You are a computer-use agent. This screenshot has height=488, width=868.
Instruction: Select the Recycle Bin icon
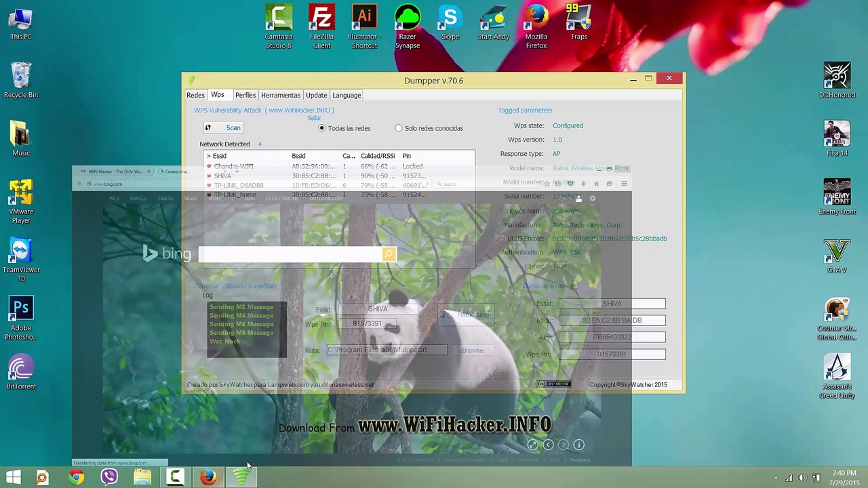click(x=21, y=81)
